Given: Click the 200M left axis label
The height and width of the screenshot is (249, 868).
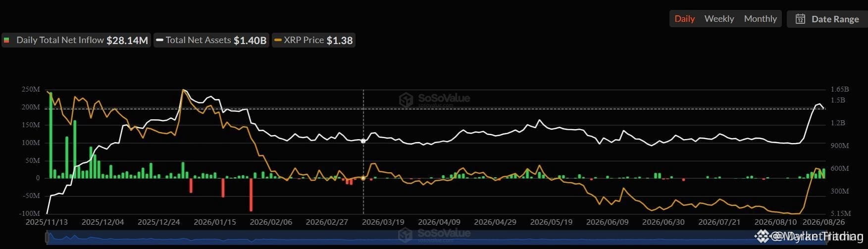Looking at the screenshot, I should point(31,107).
